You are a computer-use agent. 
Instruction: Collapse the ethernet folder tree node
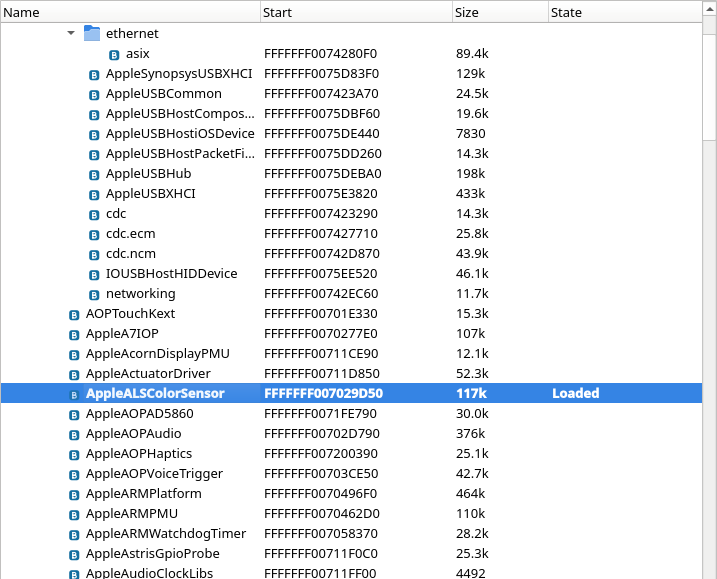[71, 33]
